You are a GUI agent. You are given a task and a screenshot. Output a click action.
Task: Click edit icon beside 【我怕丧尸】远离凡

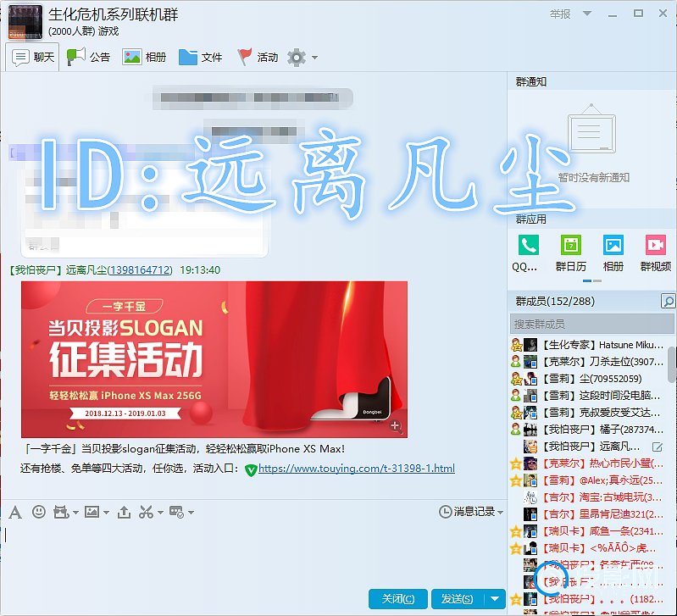tap(658, 447)
